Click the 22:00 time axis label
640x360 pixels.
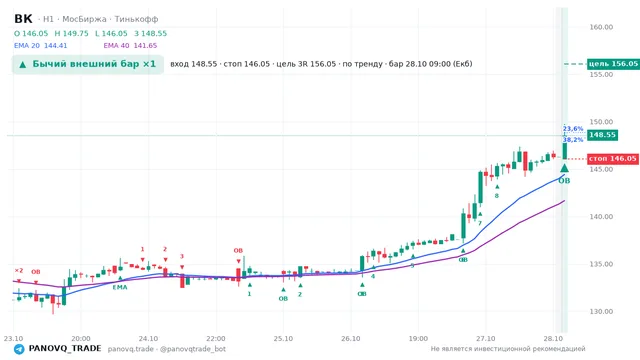(x=216, y=339)
